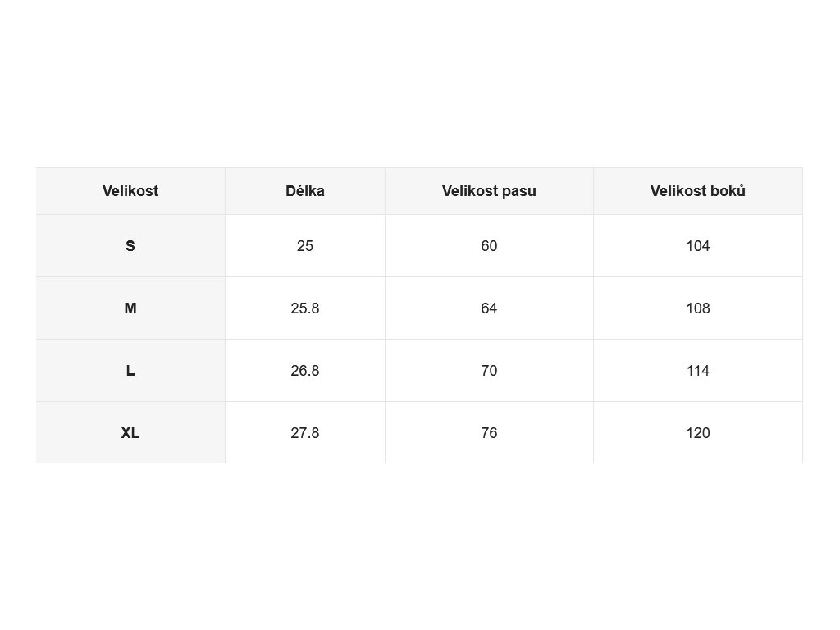Click the length value 26.8
840x630 pixels.
pyautogui.click(x=305, y=371)
